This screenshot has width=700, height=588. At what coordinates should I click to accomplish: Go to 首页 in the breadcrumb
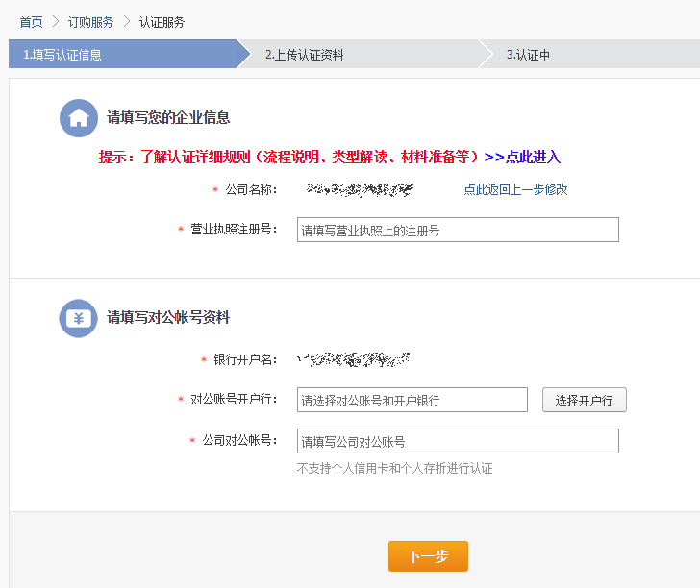(31, 21)
